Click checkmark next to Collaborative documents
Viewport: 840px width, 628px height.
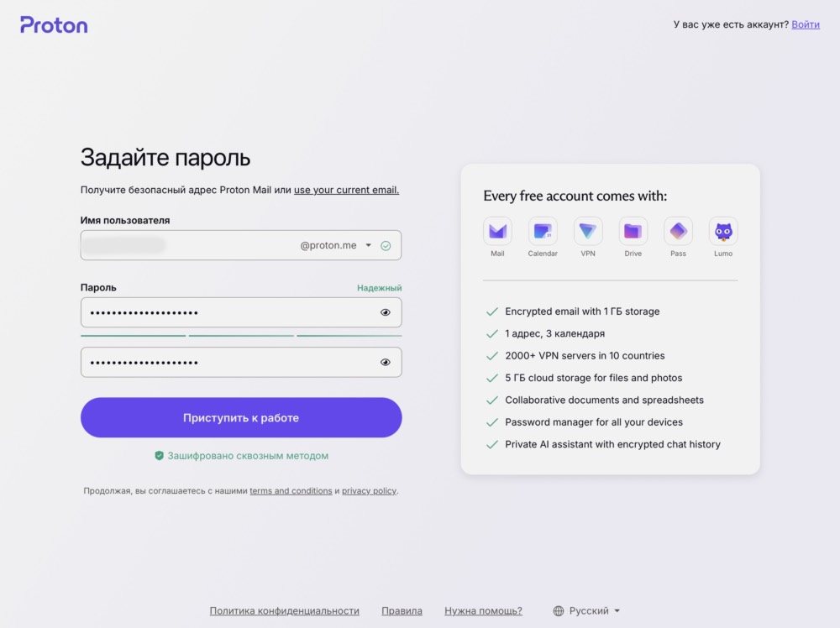coord(491,400)
